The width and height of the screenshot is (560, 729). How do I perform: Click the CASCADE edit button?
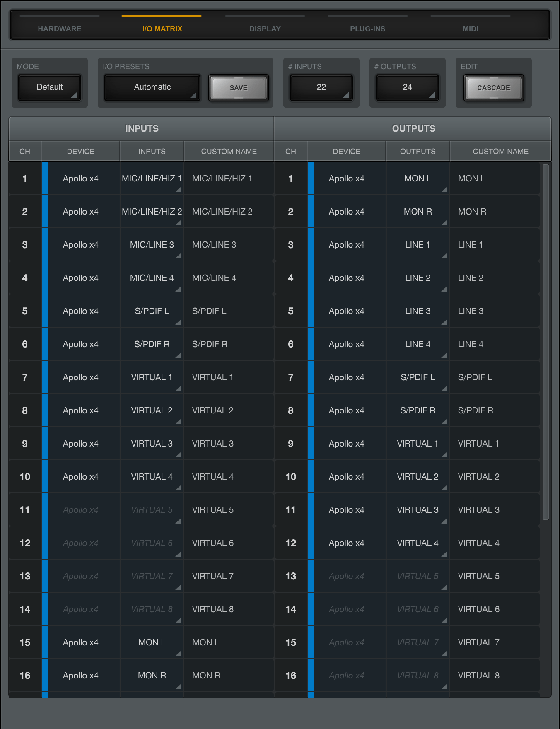click(x=494, y=87)
